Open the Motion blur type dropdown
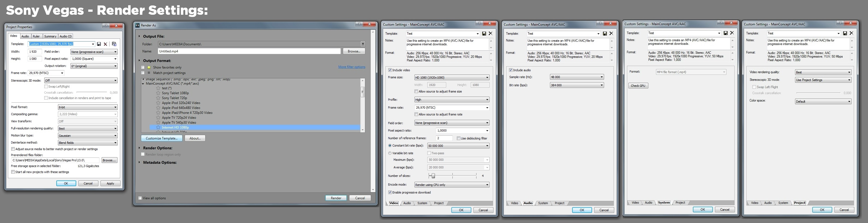The image size is (868, 223). pyautogui.click(x=88, y=135)
